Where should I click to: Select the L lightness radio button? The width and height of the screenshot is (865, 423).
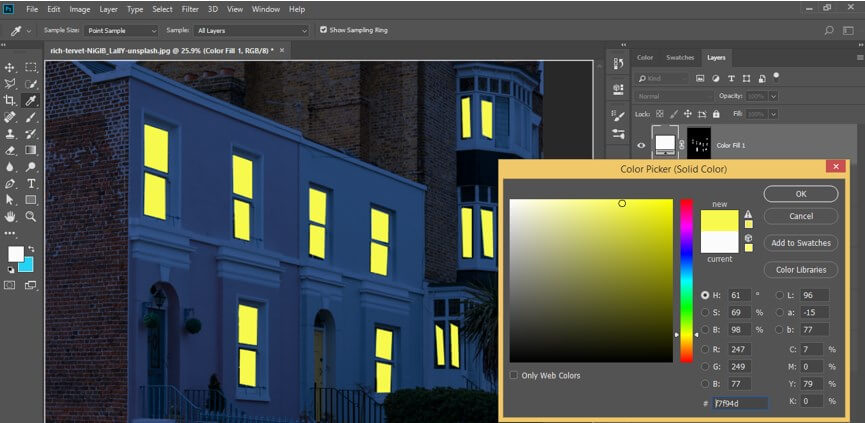coord(779,295)
